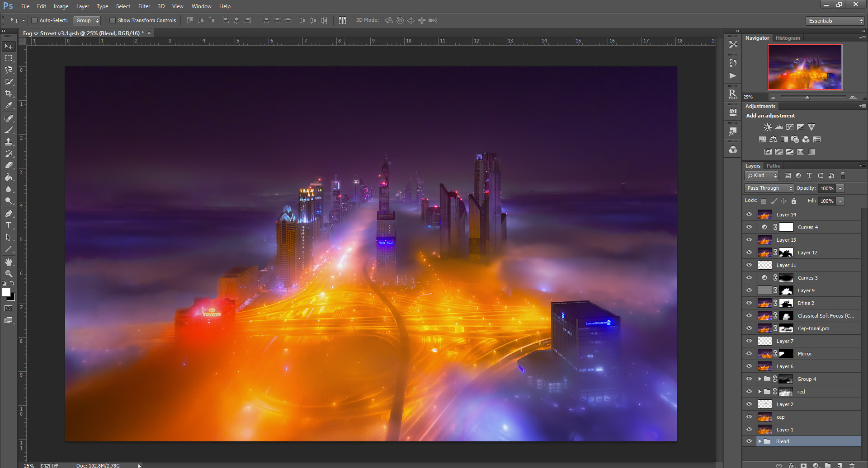Open the Essentials workspace dropdown

[x=835, y=21]
